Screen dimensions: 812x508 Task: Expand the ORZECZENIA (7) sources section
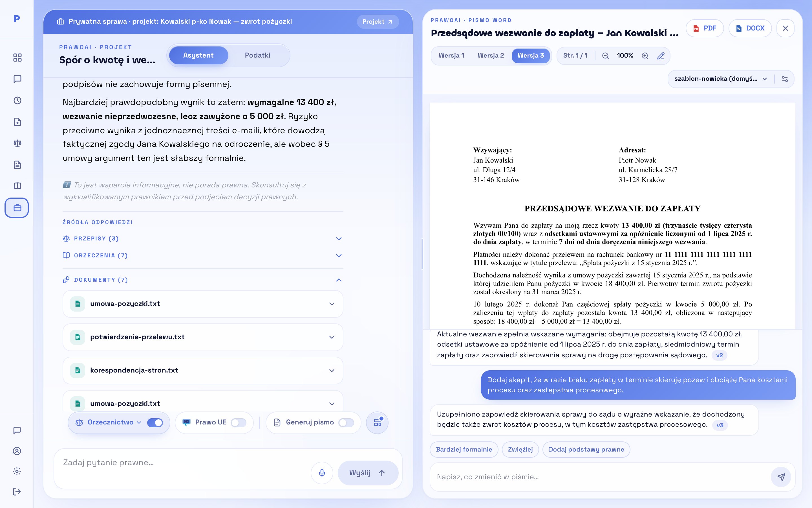(x=203, y=255)
